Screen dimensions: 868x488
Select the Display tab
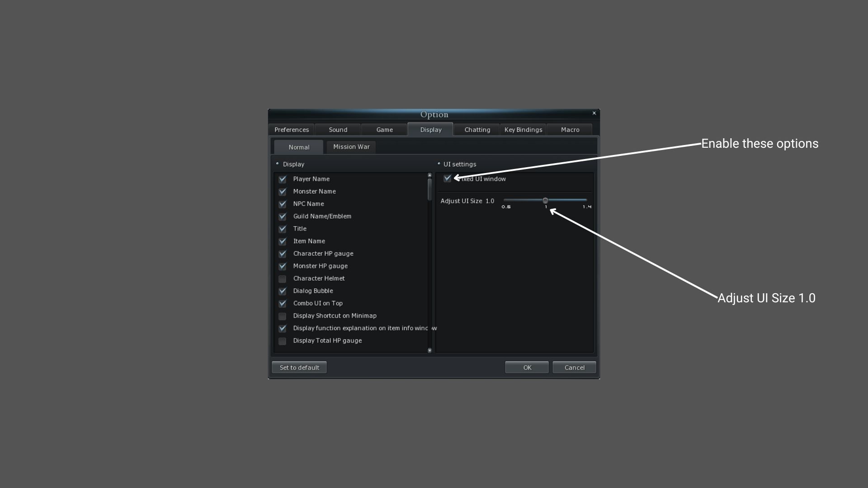click(430, 130)
